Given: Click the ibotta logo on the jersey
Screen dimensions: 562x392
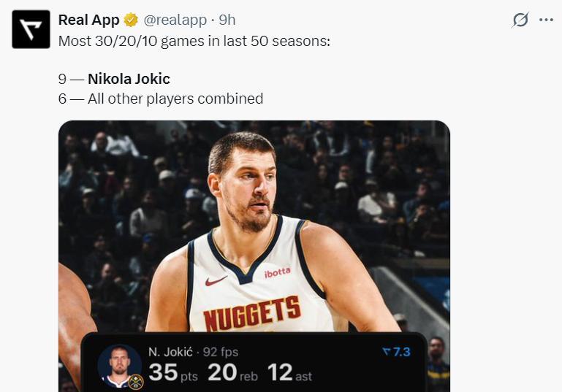Looking at the screenshot, I should point(277,272).
